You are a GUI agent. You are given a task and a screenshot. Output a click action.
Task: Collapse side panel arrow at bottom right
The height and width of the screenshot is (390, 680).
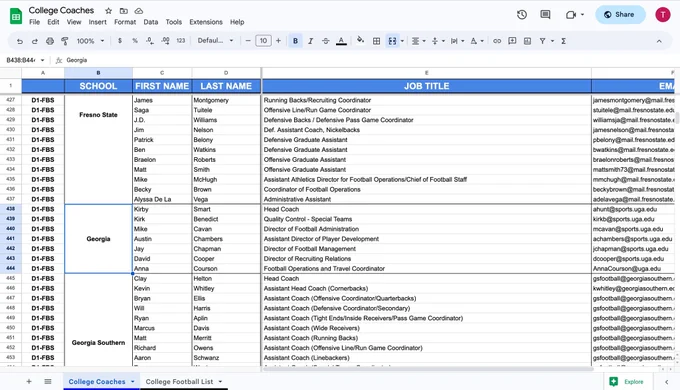pyautogui.click(x=667, y=382)
